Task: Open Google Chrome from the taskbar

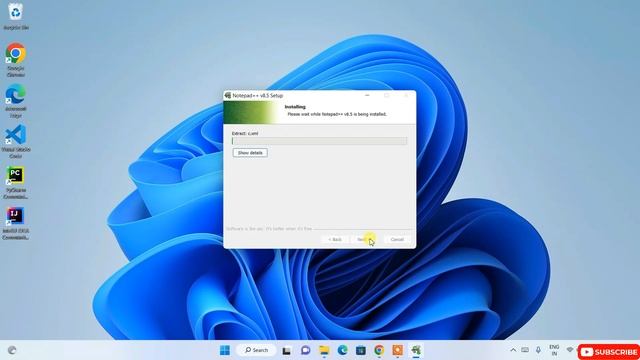Action: 379,350
